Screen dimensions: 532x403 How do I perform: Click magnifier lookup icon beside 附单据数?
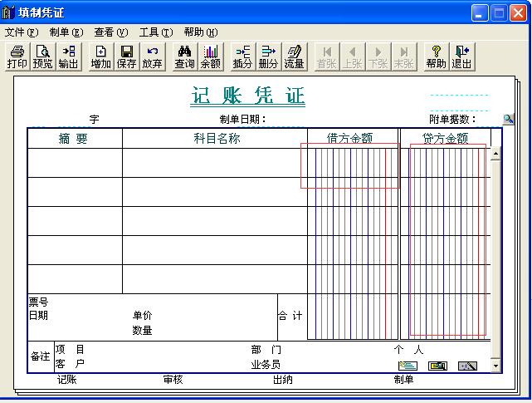pyautogui.click(x=508, y=119)
